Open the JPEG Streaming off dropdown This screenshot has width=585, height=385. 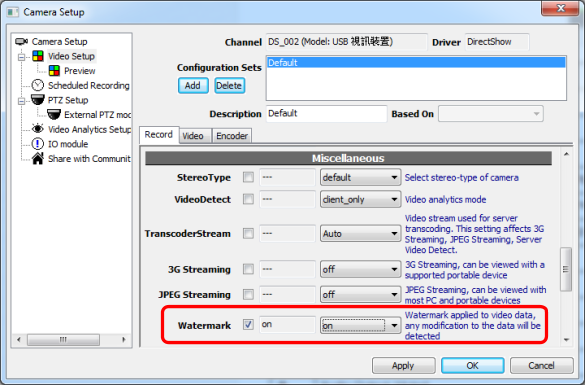click(360, 294)
